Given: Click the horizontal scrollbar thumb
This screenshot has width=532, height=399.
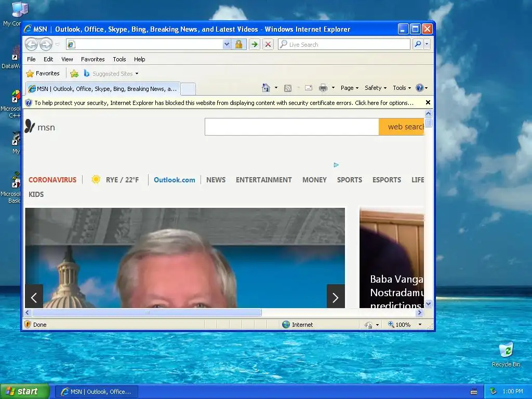Looking at the screenshot, I should click(x=147, y=312).
